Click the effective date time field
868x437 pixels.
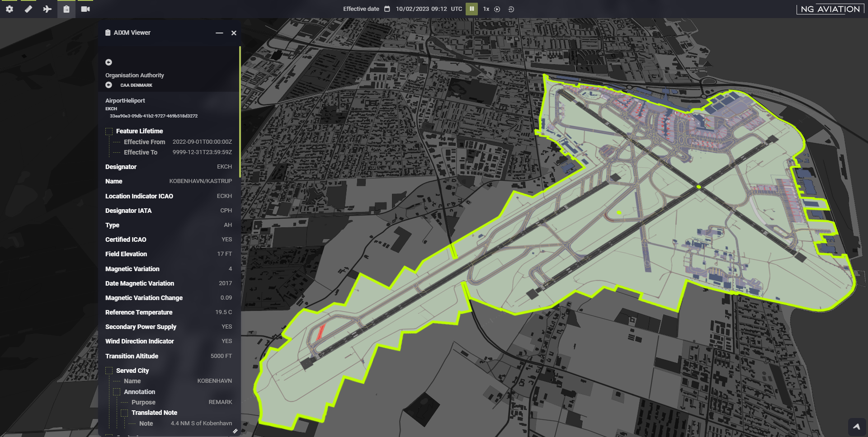[x=421, y=9]
